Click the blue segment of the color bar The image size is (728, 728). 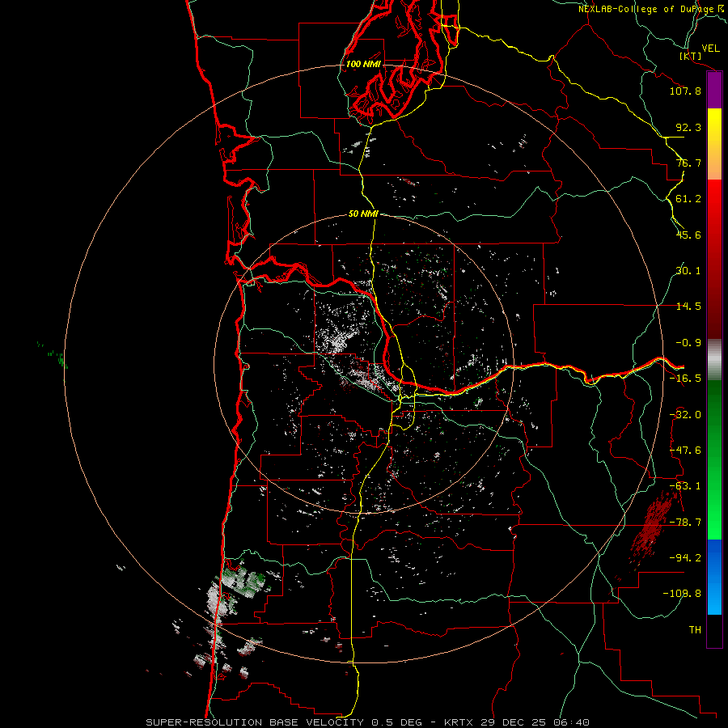click(x=714, y=577)
